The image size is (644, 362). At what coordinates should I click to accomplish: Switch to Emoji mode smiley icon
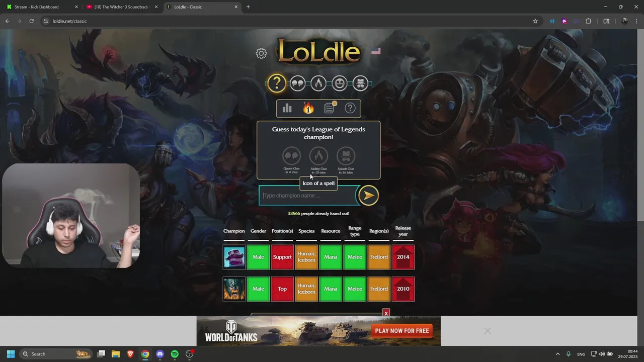tap(340, 83)
